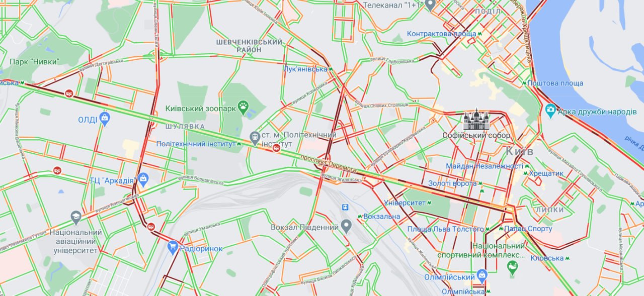This screenshot has width=644, height=296.
Task: Click the Київський зоопарк paw icon
Action: (x=244, y=107)
